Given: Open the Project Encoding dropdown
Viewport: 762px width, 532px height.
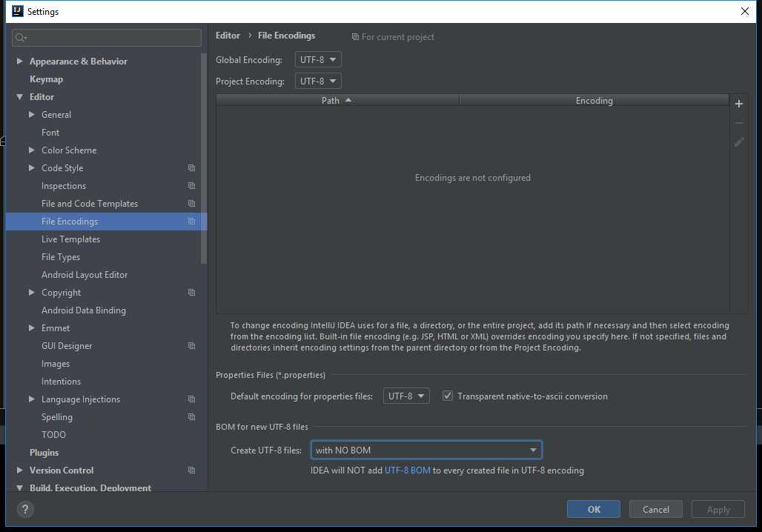Looking at the screenshot, I should [x=318, y=81].
